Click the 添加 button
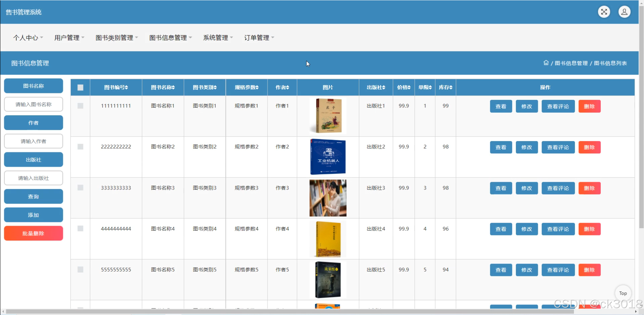This screenshot has width=644, height=315. point(33,215)
